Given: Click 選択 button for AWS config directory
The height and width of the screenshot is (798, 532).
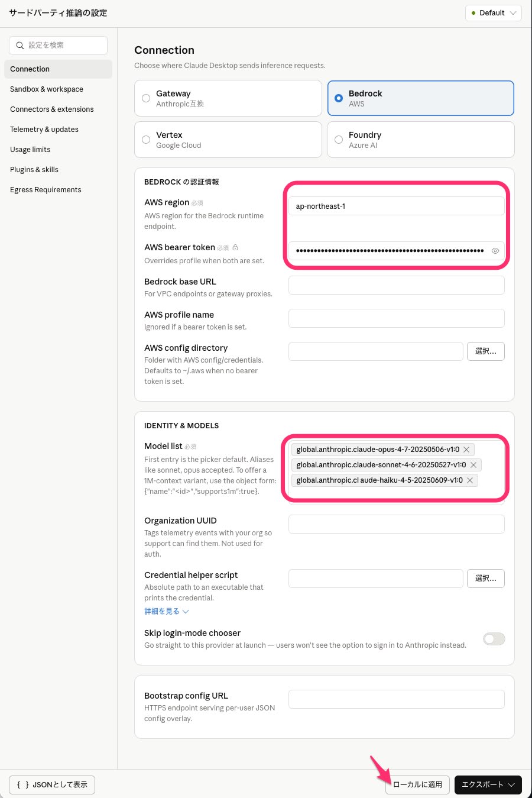Looking at the screenshot, I should click(485, 351).
